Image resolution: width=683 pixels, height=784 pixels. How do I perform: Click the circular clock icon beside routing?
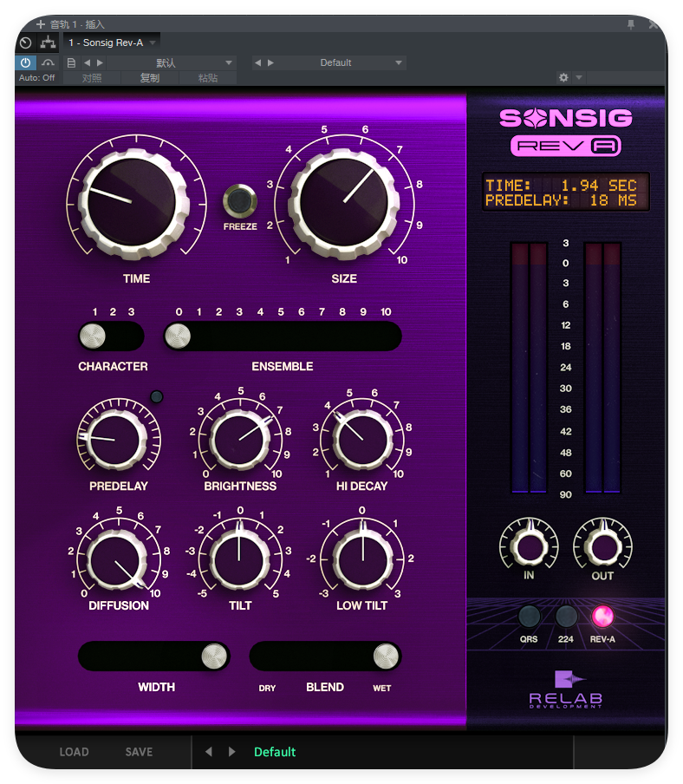pyautogui.click(x=25, y=43)
